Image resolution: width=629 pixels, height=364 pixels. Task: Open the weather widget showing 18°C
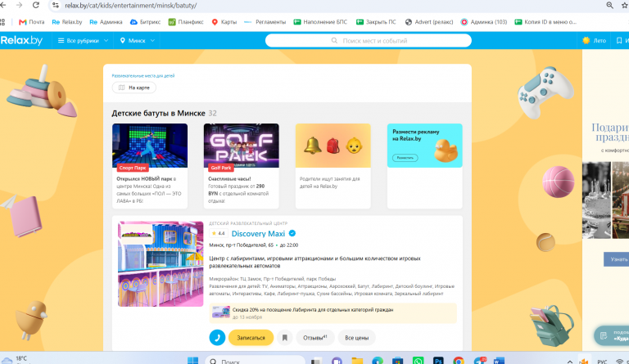tap(15, 360)
